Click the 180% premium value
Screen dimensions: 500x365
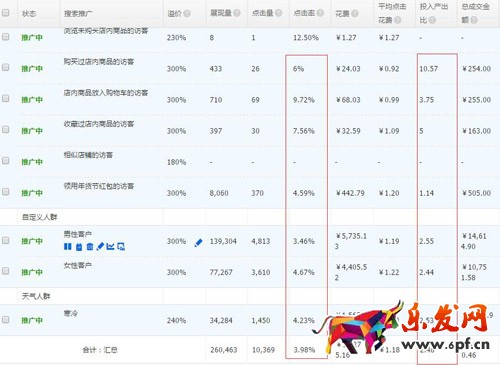click(176, 162)
